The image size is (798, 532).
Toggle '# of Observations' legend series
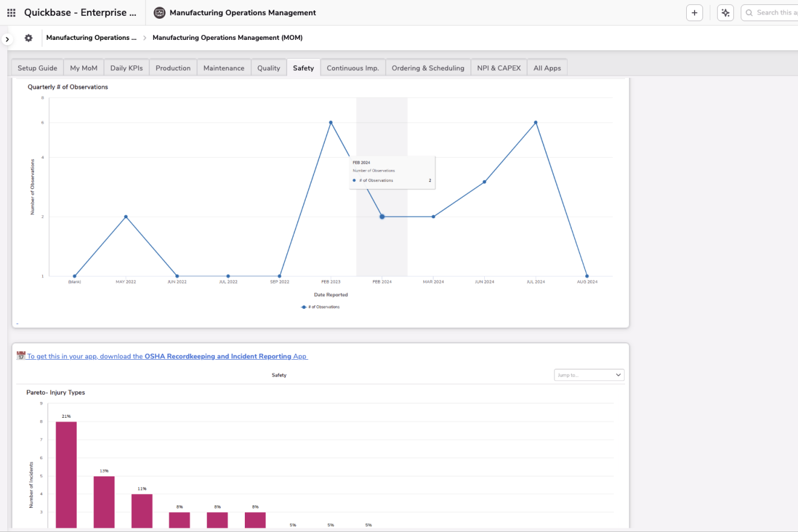(x=320, y=307)
